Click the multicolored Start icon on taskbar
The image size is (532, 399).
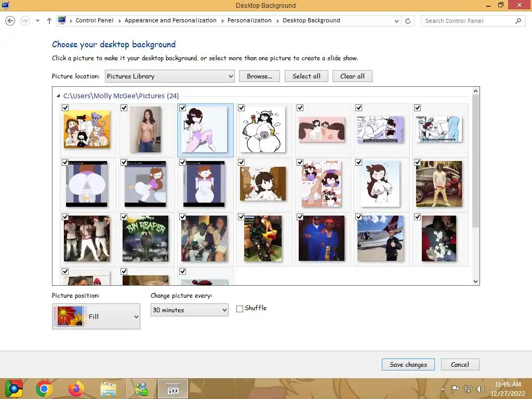(x=14, y=389)
